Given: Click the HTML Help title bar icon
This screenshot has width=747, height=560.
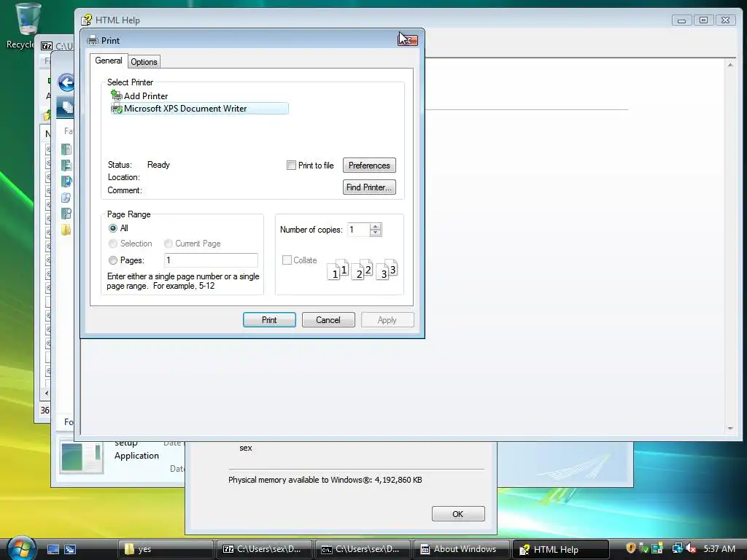Looking at the screenshot, I should [x=86, y=20].
